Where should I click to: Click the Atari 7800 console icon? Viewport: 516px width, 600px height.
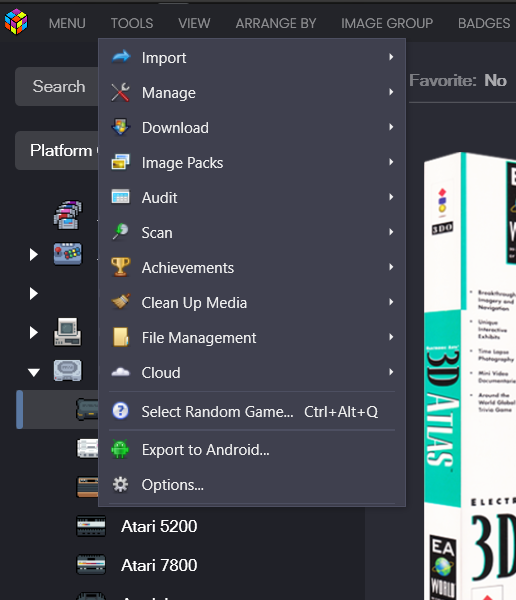(x=91, y=565)
